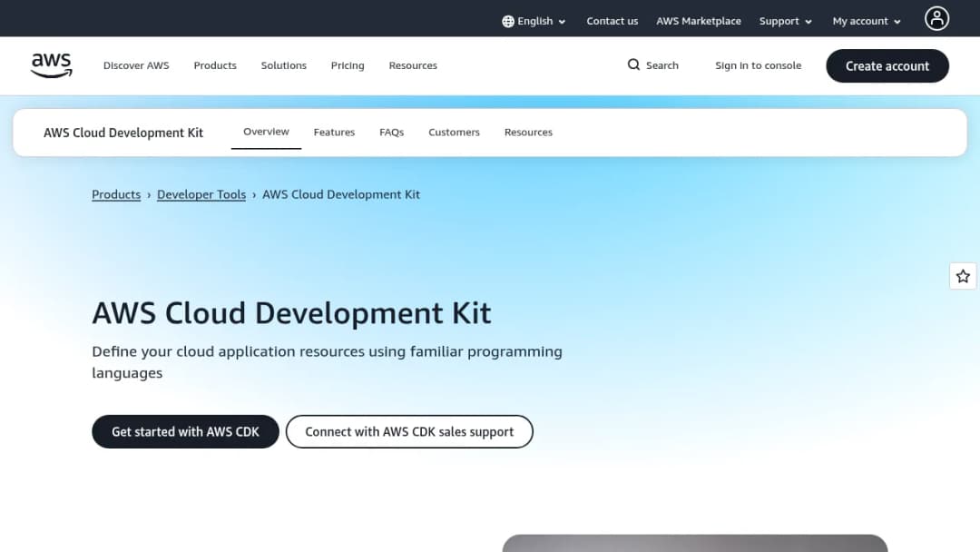Select the Overview tab
Screen dimensions: 980x552
pyautogui.click(x=266, y=132)
